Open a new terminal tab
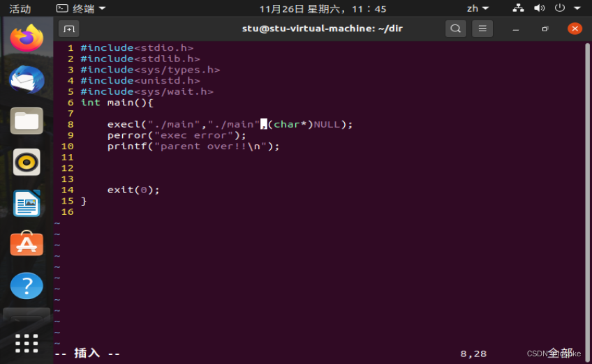Viewport: 592px width, 364px height. point(68,29)
